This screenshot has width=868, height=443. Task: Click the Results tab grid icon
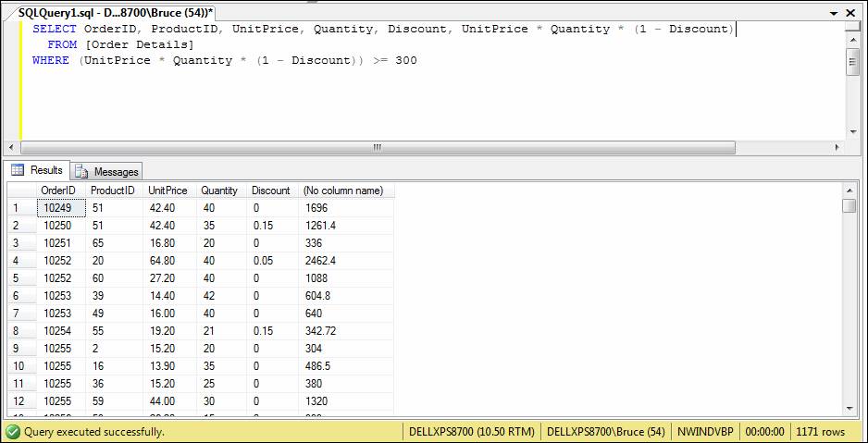pyautogui.click(x=18, y=170)
